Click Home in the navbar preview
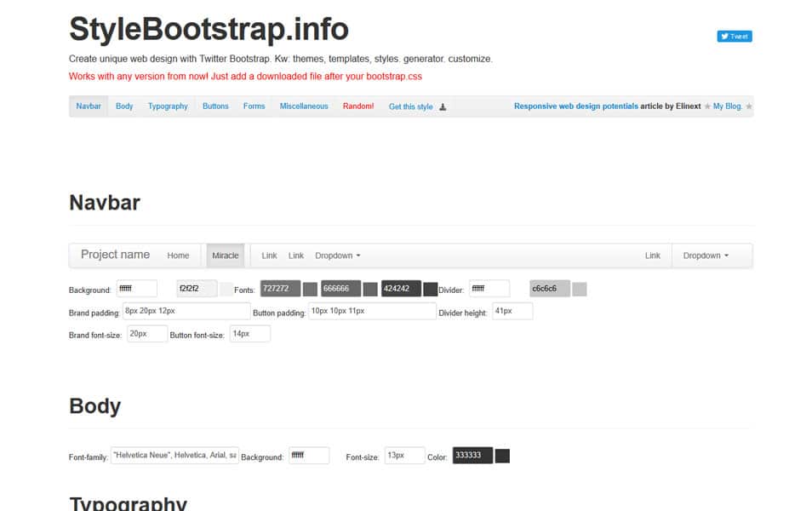The width and height of the screenshot is (812, 511). pyautogui.click(x=178, y=255)
